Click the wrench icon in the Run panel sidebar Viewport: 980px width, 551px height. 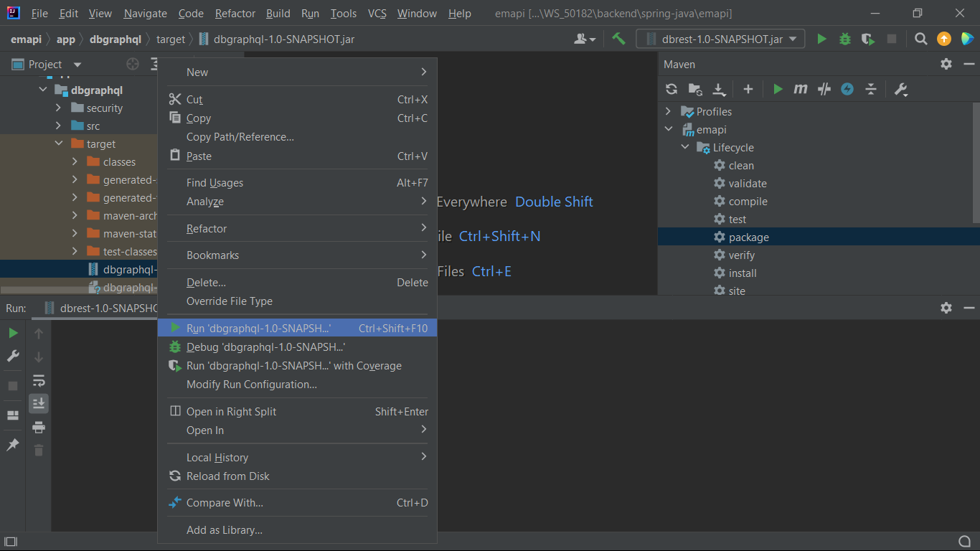click(x=13, y=356)
